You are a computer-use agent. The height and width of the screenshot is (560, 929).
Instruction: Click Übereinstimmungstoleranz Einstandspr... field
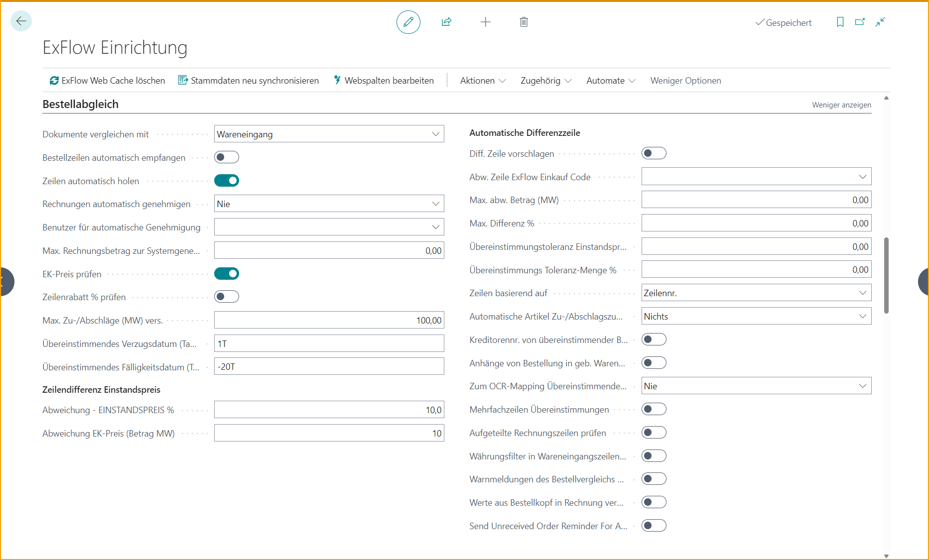(x=756, y=246)
